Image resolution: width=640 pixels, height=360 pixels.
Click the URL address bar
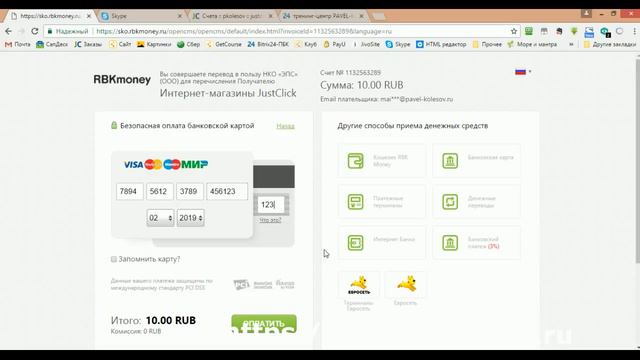coord(282,31)
